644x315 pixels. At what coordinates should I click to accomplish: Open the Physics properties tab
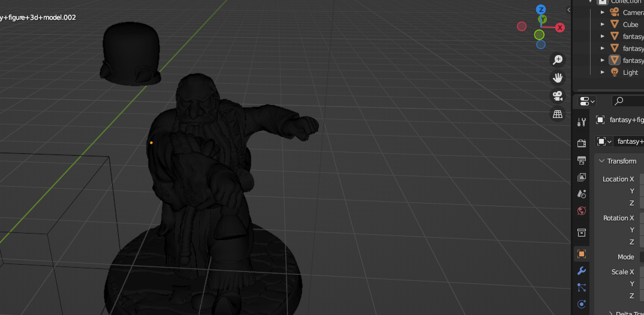pos(581,304)
